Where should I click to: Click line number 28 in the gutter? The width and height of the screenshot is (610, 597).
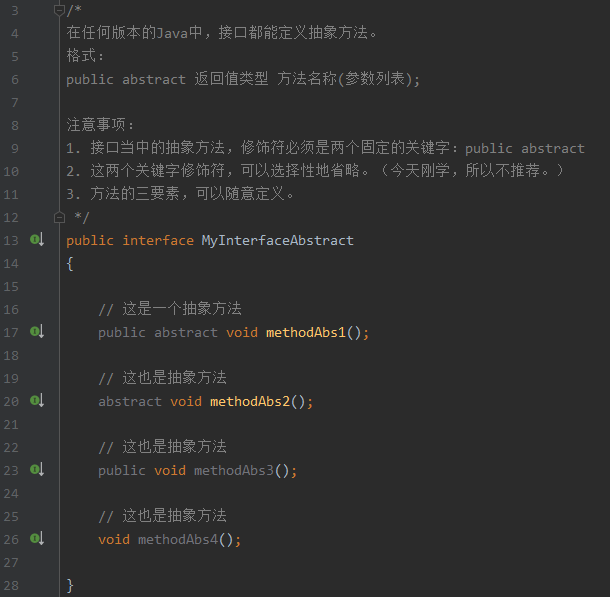(x=11, y=585)
